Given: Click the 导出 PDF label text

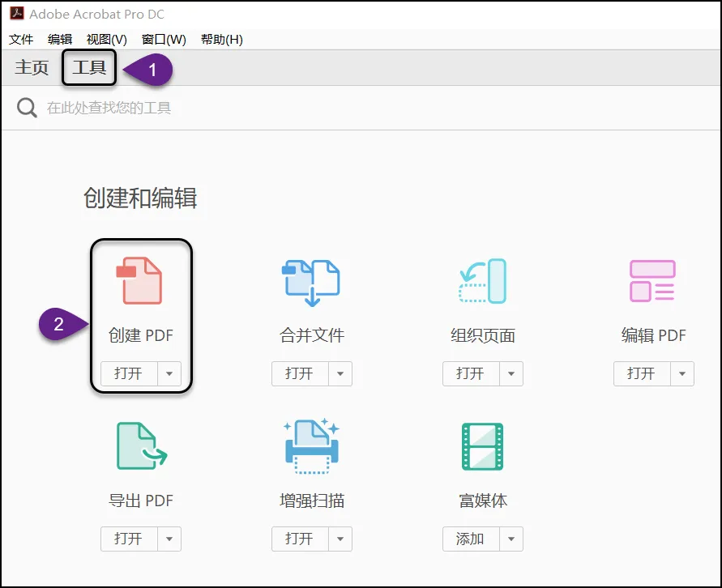Looking at the screenshot, I should tap(140, 501).
